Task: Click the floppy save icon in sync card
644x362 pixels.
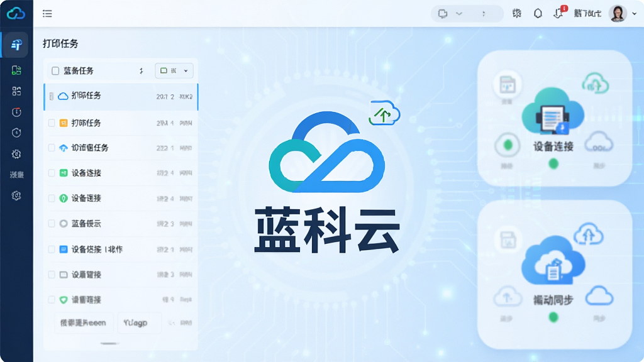Action: (x=508, y=240)
